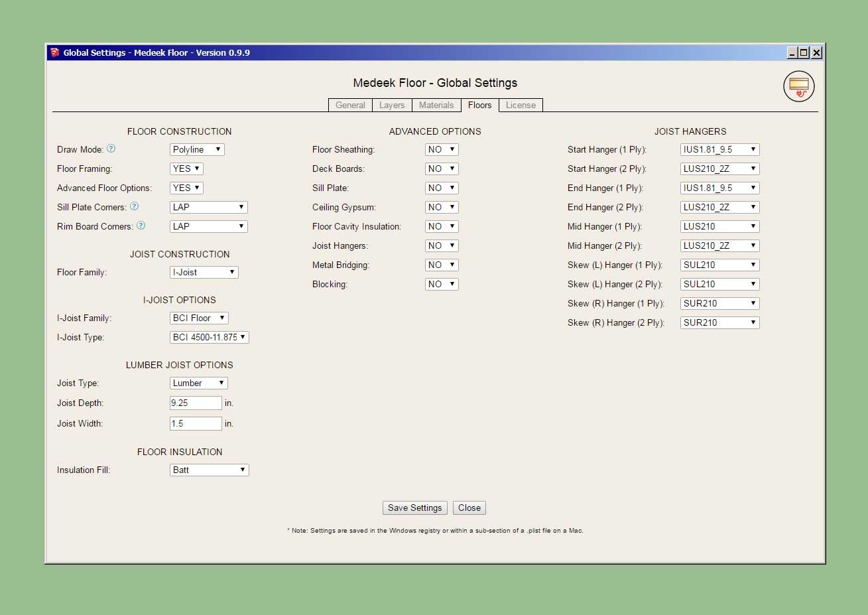Image resolution: width=868 pixels, height=615 pixels.
Task: Click the ADVANCED OPTIONS section heading
Action: tap(435, 131)
